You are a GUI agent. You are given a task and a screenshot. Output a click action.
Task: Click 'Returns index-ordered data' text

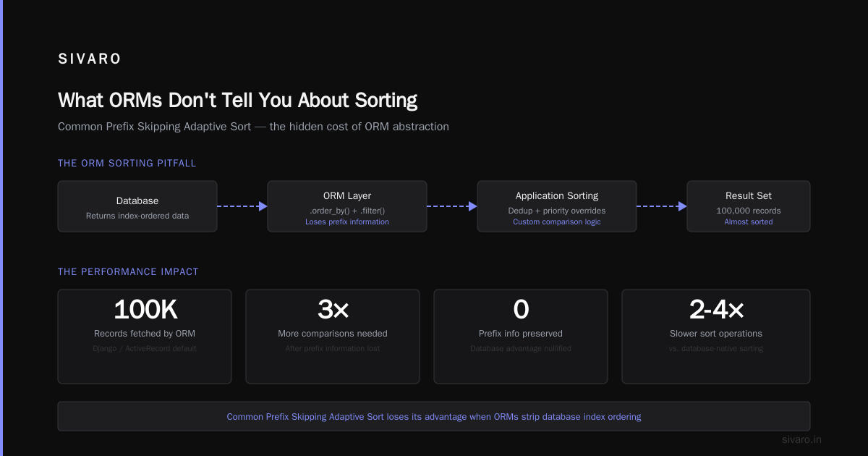pyautogui.click(x=137, y=216)
